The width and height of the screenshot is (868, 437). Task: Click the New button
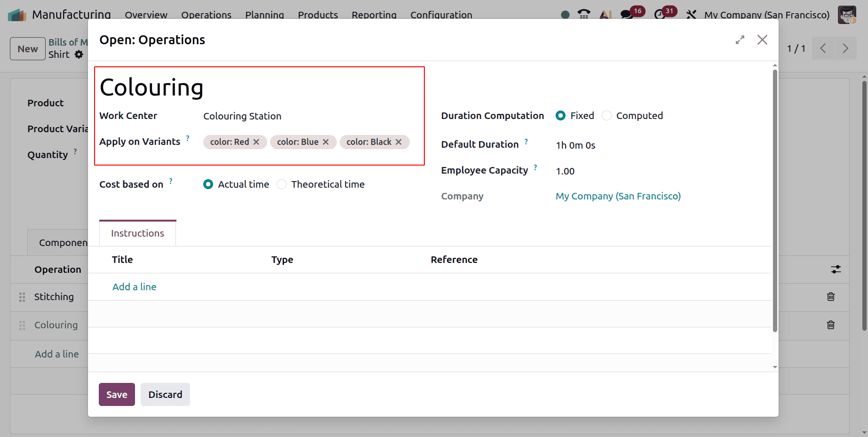coord(28,49)
